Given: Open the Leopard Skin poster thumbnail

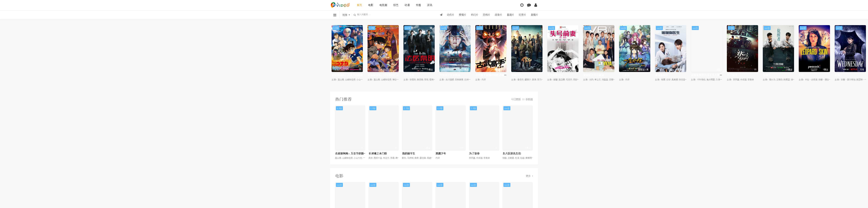Looking at the screenshot, I should [814, 49].
